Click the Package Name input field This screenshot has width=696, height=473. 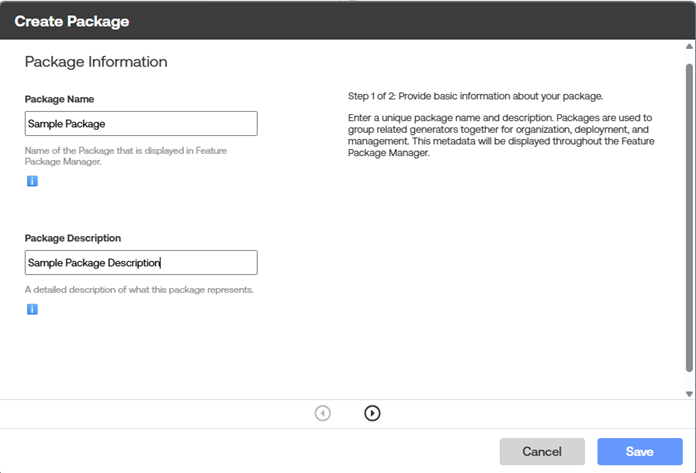[x=141, y=123]
